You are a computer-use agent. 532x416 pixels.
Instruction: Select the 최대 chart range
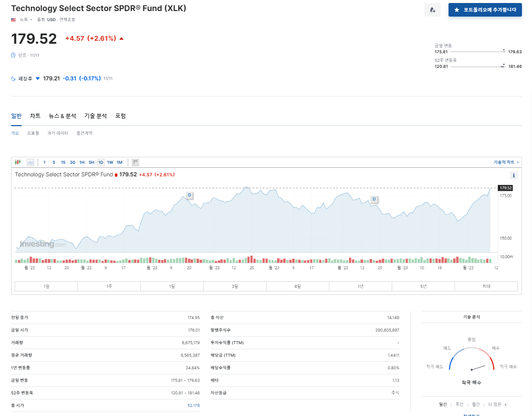[x=486, y=286]
